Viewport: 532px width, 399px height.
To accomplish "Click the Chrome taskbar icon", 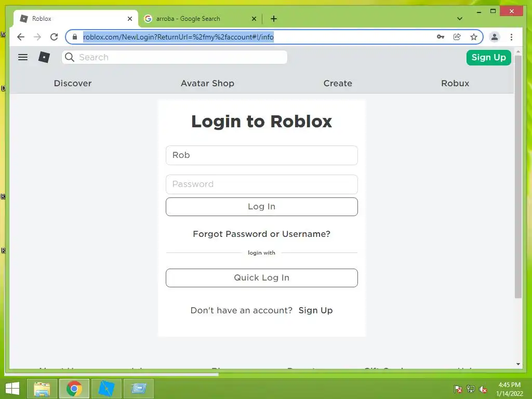I will click(74, 389).
